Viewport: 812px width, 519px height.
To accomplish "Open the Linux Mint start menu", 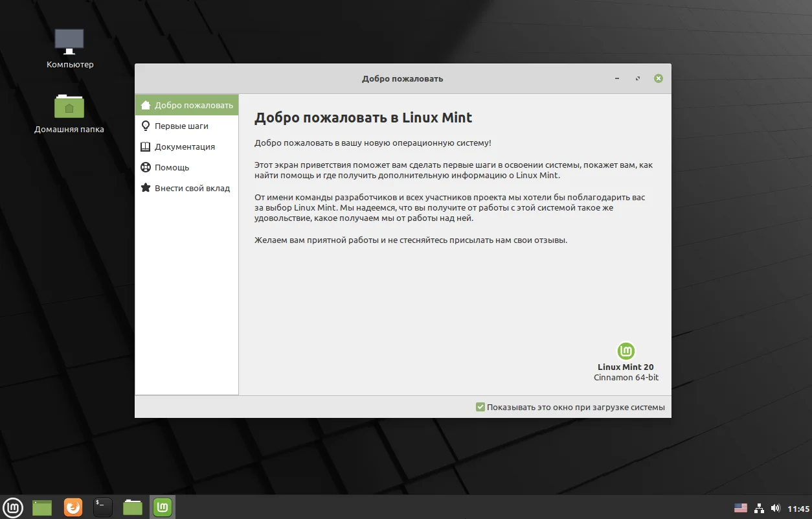I will (x=12, y=507).
